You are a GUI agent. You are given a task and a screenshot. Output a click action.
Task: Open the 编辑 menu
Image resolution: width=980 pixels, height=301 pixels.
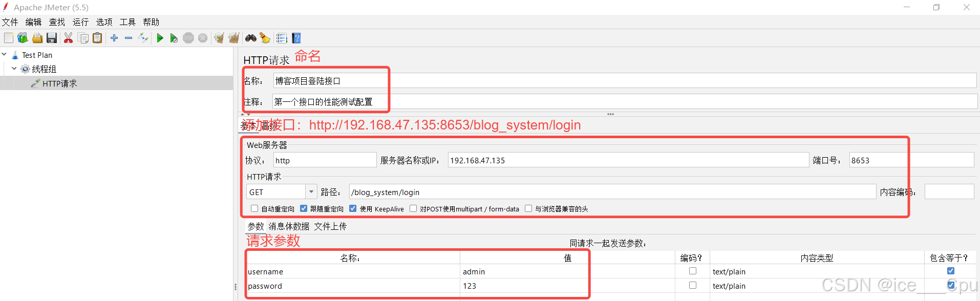coord(33,22)
